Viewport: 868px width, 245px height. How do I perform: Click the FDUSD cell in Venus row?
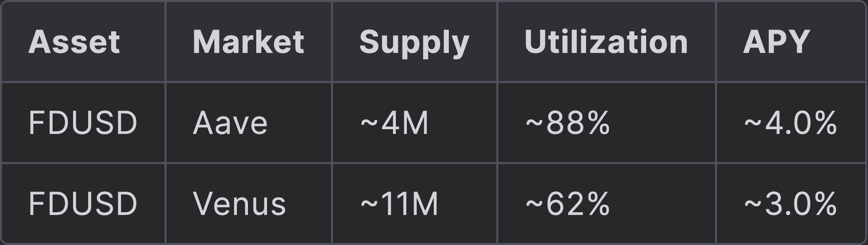click(x=83, y=204)
